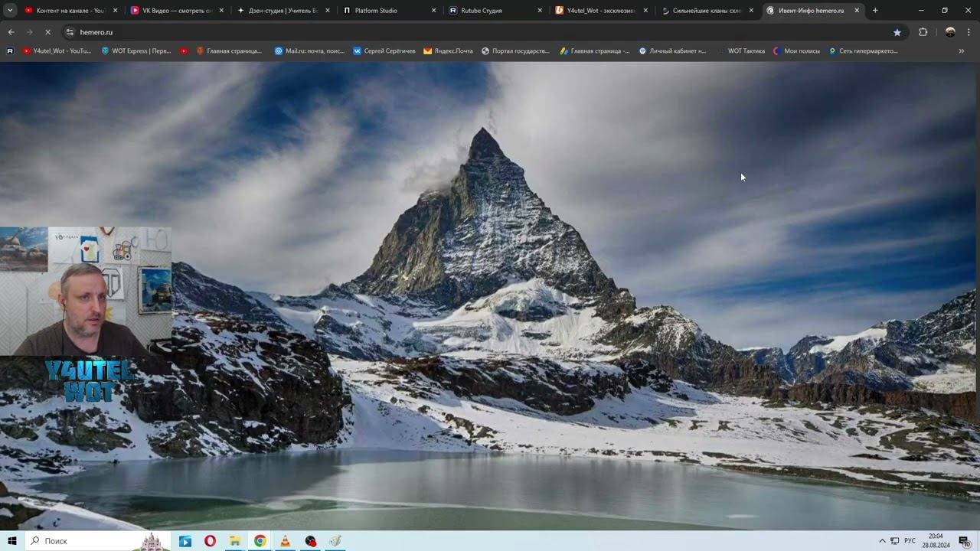Viewport: 980px width, 551px height.
Task: Open the 'Сеть гипермаркето...' bookmark
Action: 863,51
